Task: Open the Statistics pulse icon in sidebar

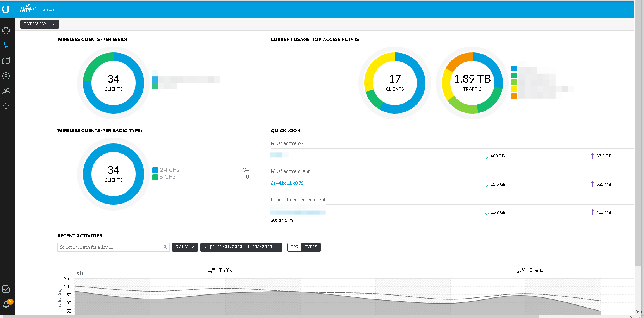Action: click(x=6, y=45)
